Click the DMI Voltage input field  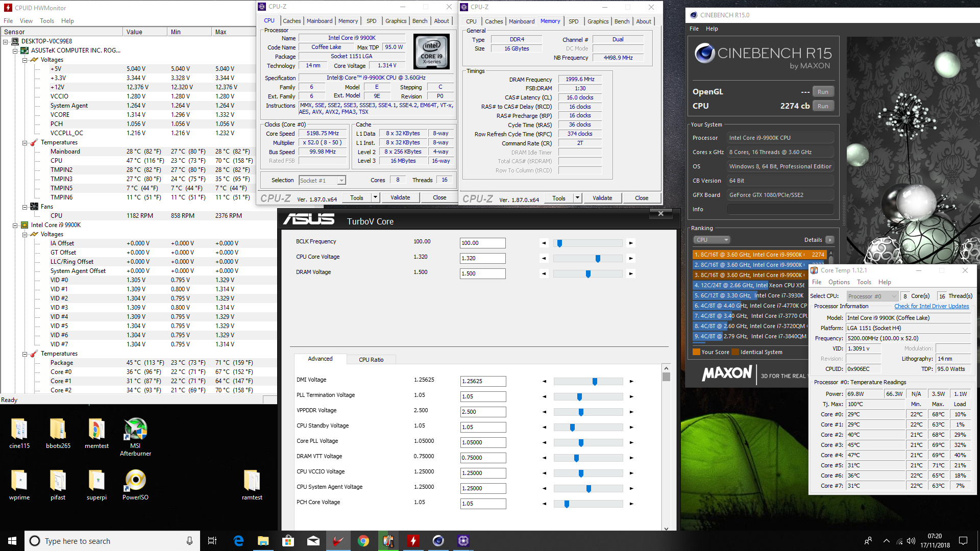point(482,381)
